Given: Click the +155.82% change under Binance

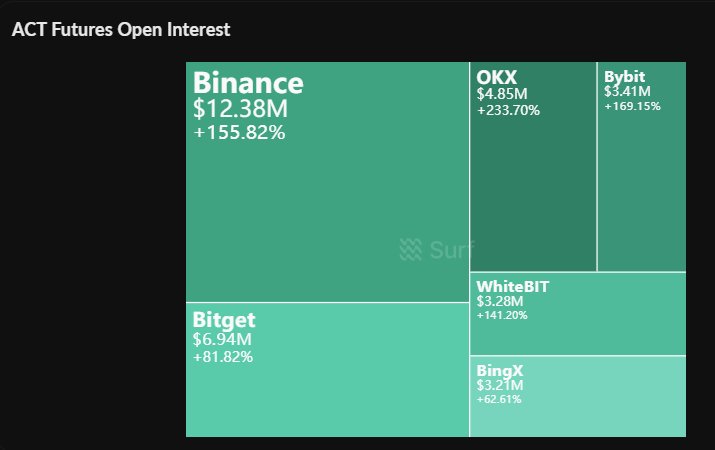Looking at the screenshot, I should (x=239, y=132).
